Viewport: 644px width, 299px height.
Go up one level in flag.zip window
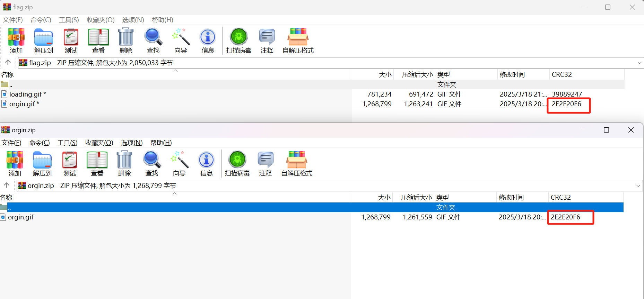coord(8,63)
